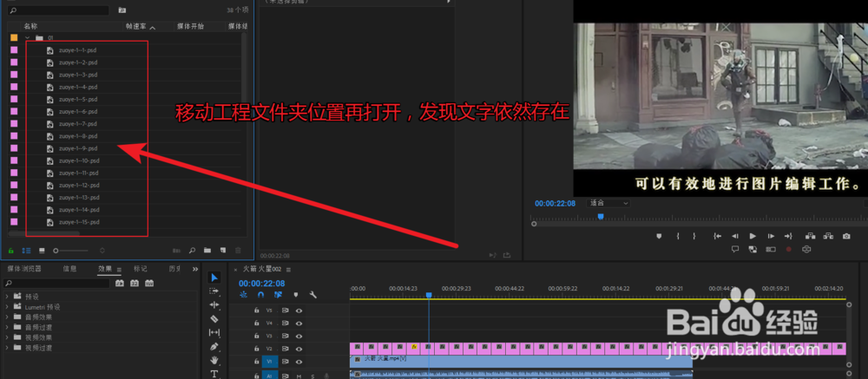The image size is (868, 379).
Task: Switch to the 信息 tab
Action: (69, 269)
